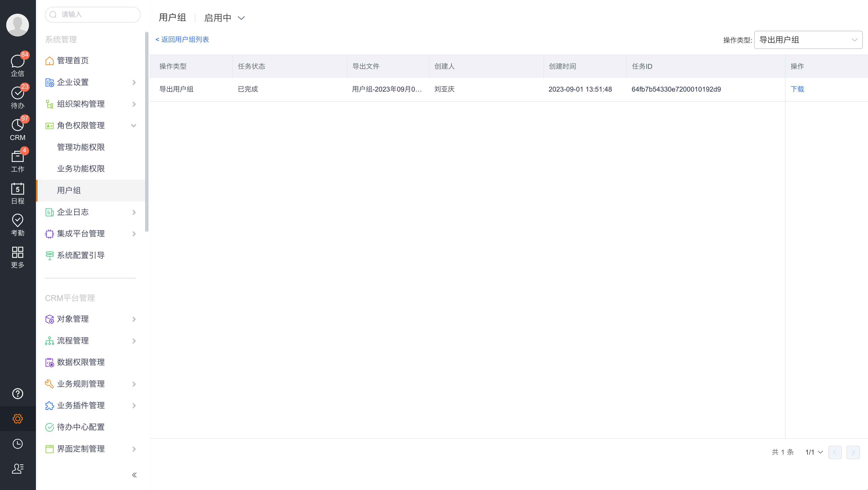The width and height of the screenshot is (868, 490).
Task: Click the clock history icon
Action: 18,444
